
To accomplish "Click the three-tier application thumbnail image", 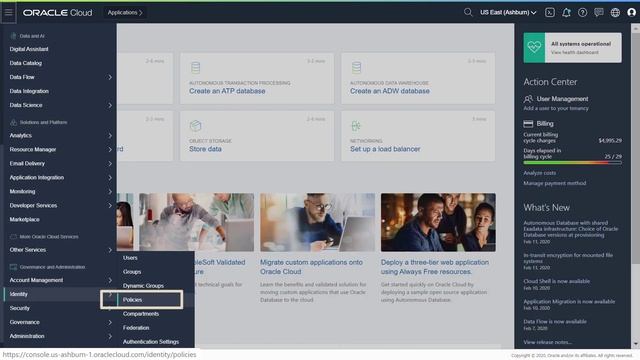I will [x=438, y=222].
